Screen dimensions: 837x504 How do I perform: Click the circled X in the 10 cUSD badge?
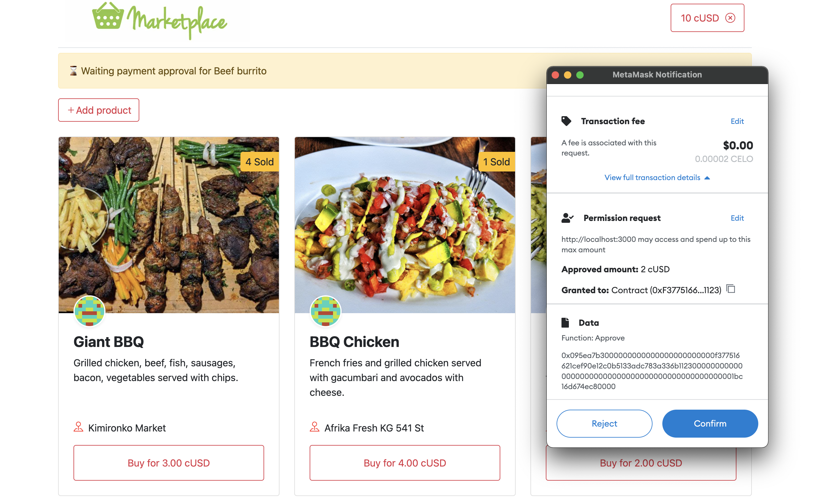(730, 18)
